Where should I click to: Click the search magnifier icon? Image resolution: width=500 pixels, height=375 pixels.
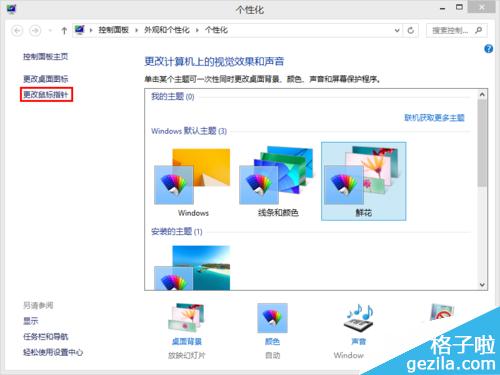tap(478, 30)
